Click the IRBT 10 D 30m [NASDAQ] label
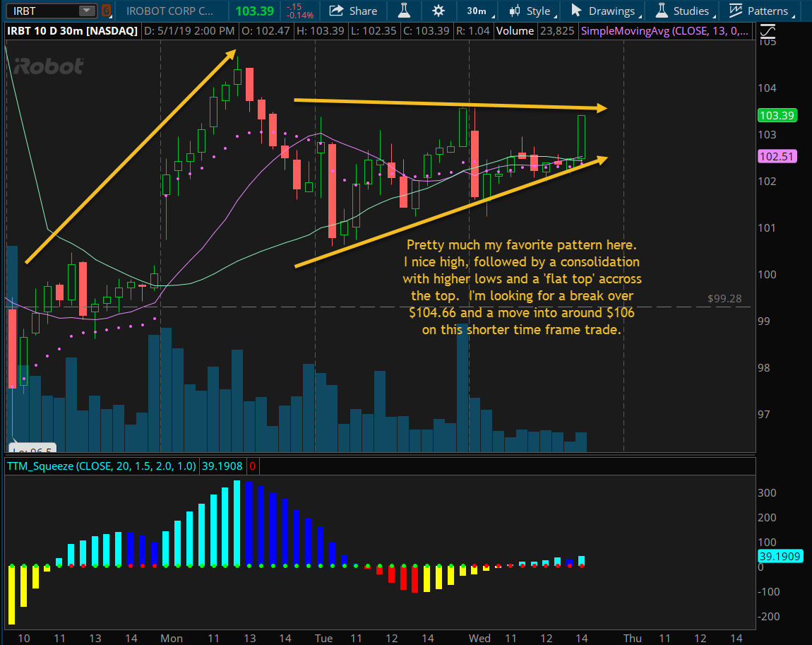Screen dimensions: 812x645 point(72,31)
